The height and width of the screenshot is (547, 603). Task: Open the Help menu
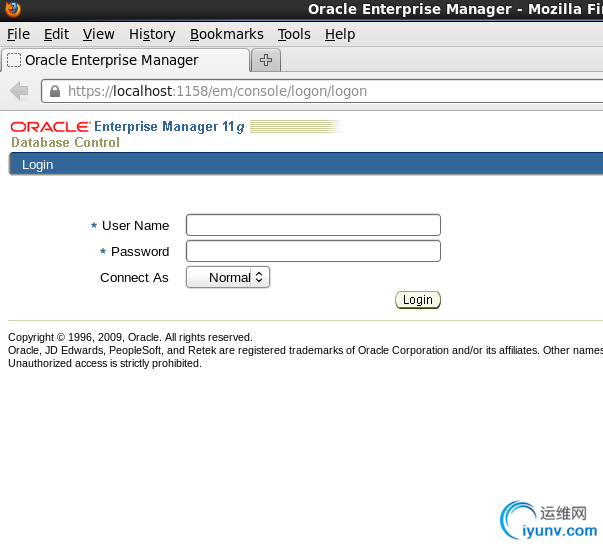(x=340, y=34)
